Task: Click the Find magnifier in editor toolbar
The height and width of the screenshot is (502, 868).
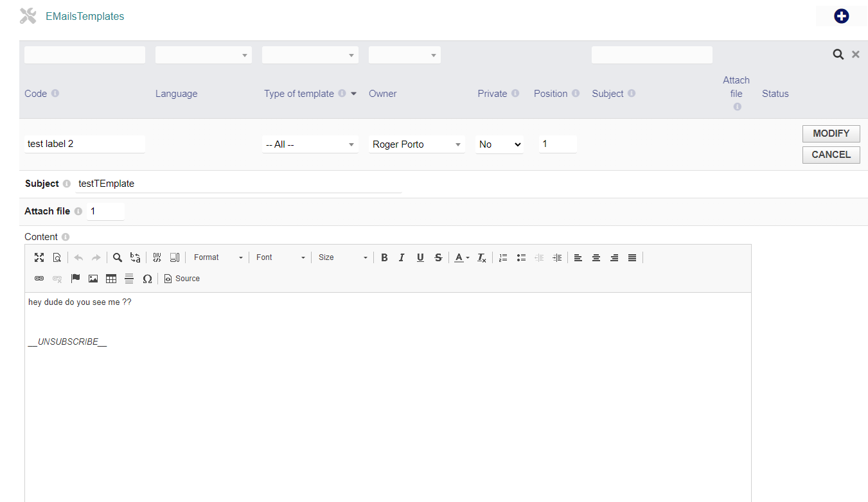Action: coord(118,257)
